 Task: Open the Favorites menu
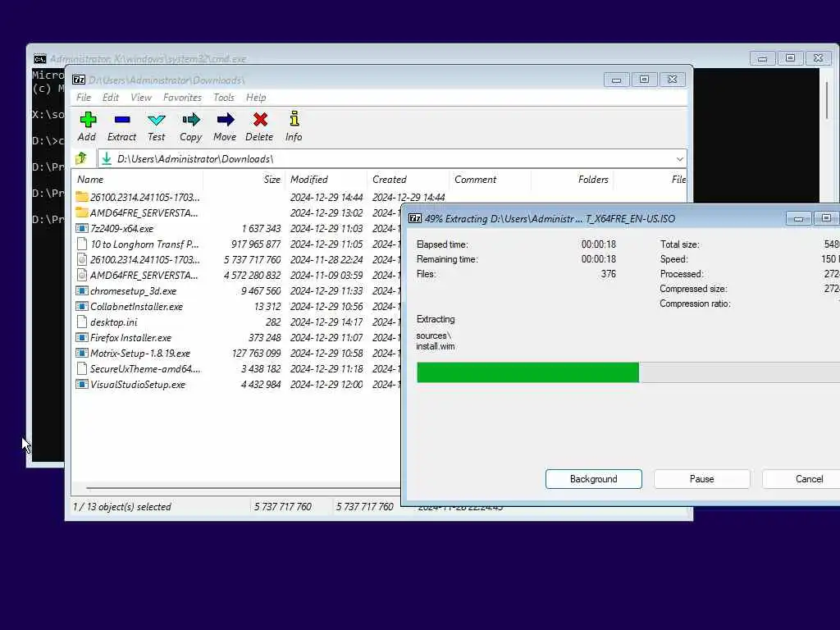click(x=182, y=98)
